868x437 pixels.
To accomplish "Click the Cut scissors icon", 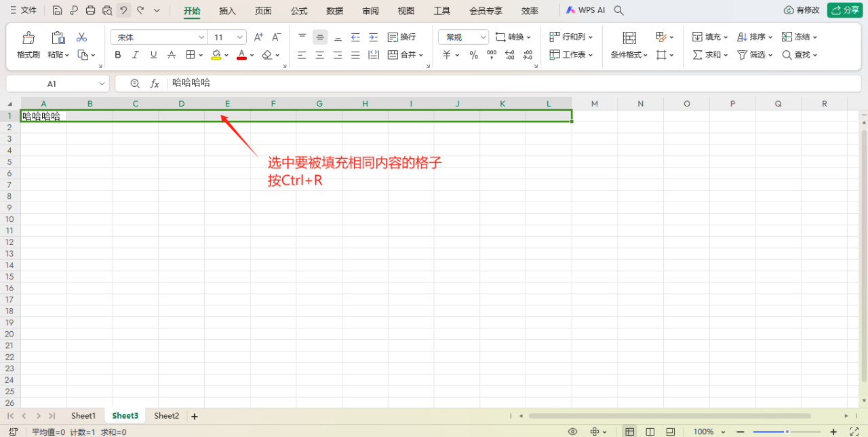I will 82,37.
